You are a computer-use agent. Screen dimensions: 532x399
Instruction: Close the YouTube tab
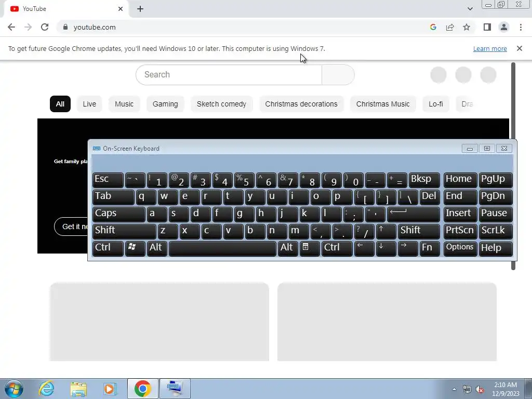click(x=121, y=9)
